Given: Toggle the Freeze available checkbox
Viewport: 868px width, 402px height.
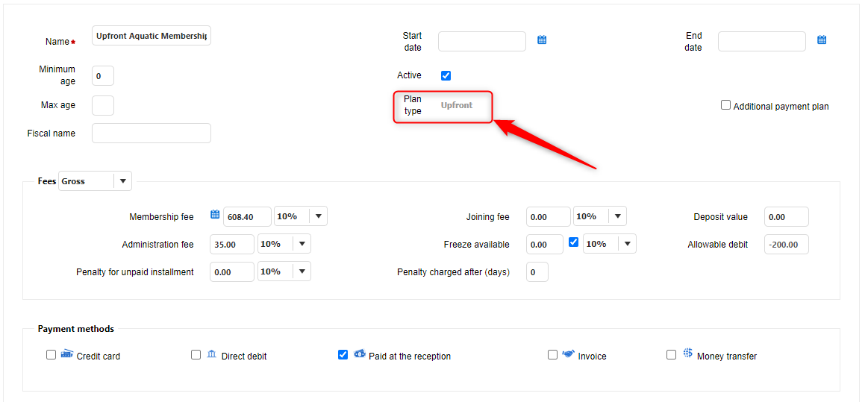Looking at the screenshot, I should pyautogui.click(x=573, y=242).
